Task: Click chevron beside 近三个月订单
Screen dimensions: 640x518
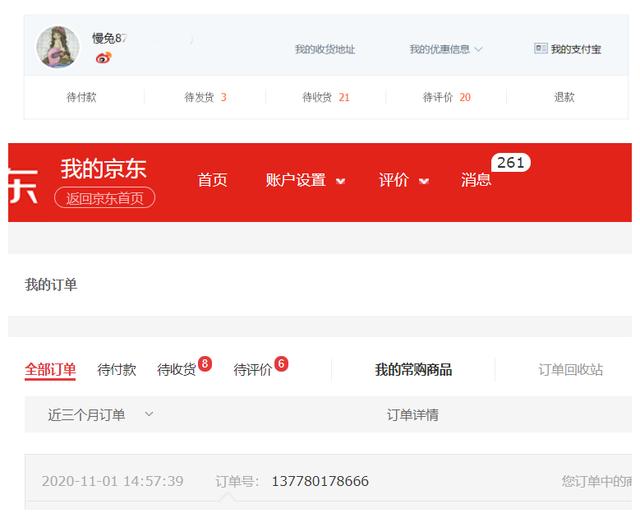Action: tap(149, 414)
